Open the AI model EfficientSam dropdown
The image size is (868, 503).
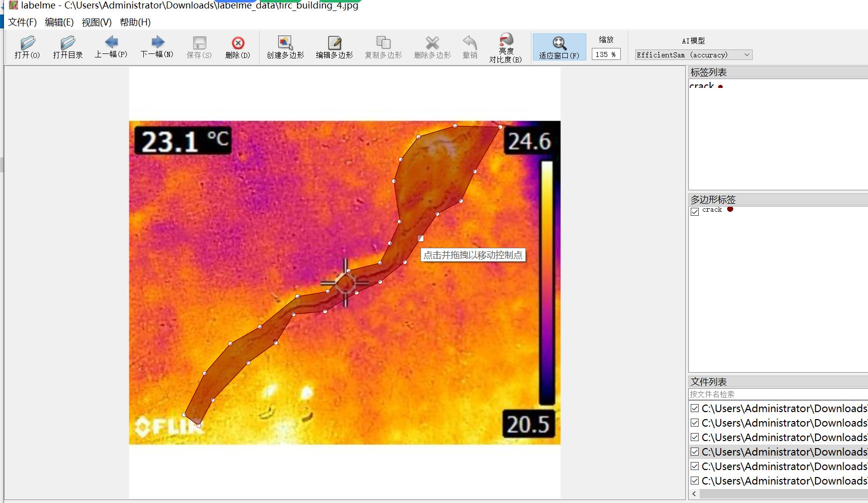693,55
